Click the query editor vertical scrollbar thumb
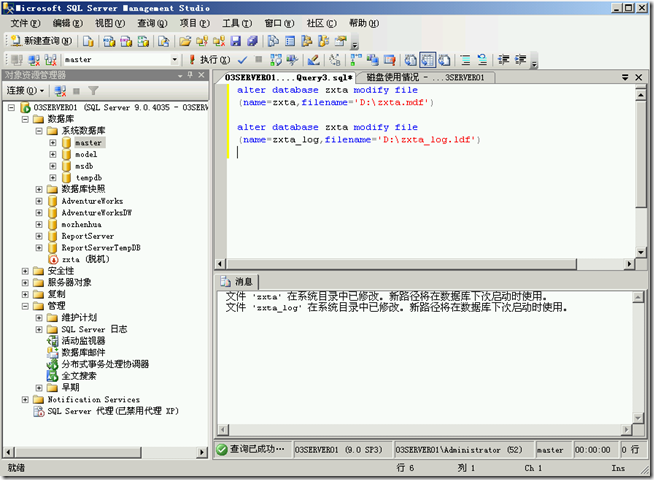The height and width of the screenshot is (480, 654). (x=641, y=153)
